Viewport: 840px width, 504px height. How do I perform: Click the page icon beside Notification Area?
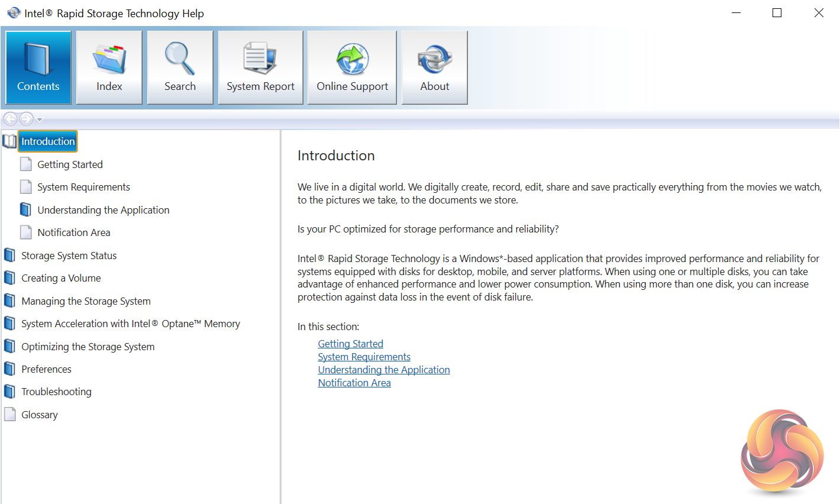pos(25,232)
